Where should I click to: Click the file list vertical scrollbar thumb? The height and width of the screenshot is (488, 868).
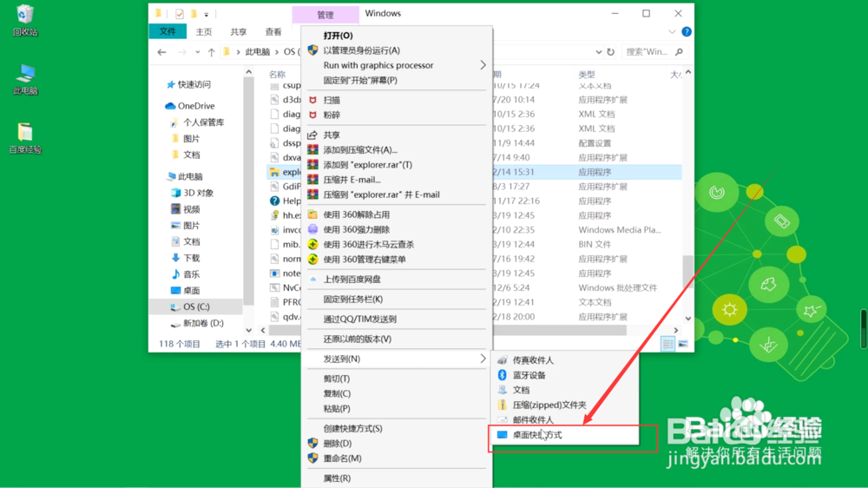point(688,272)
